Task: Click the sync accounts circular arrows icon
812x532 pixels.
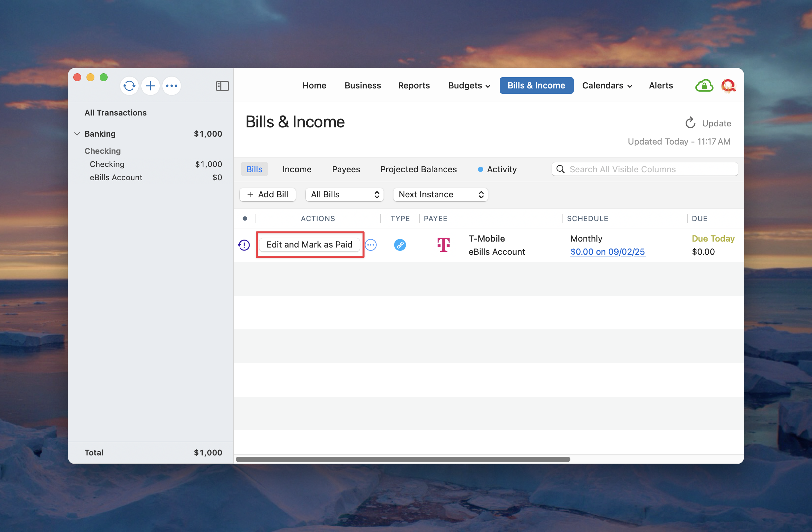Action: point(129,85)
